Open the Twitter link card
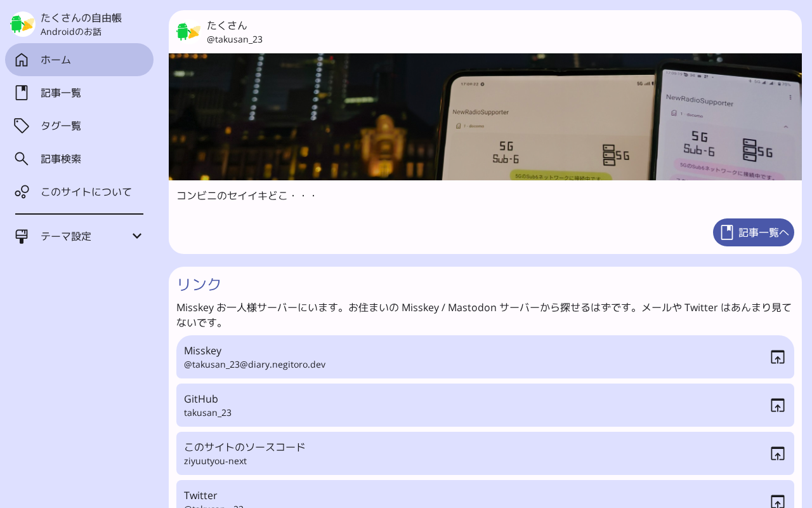 point(485,494)
